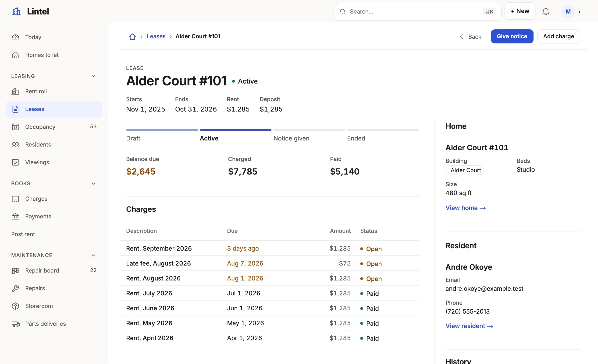Click the Occupancy calendar icon
Screen dimensions: 598x364
(x=15, y=127)
